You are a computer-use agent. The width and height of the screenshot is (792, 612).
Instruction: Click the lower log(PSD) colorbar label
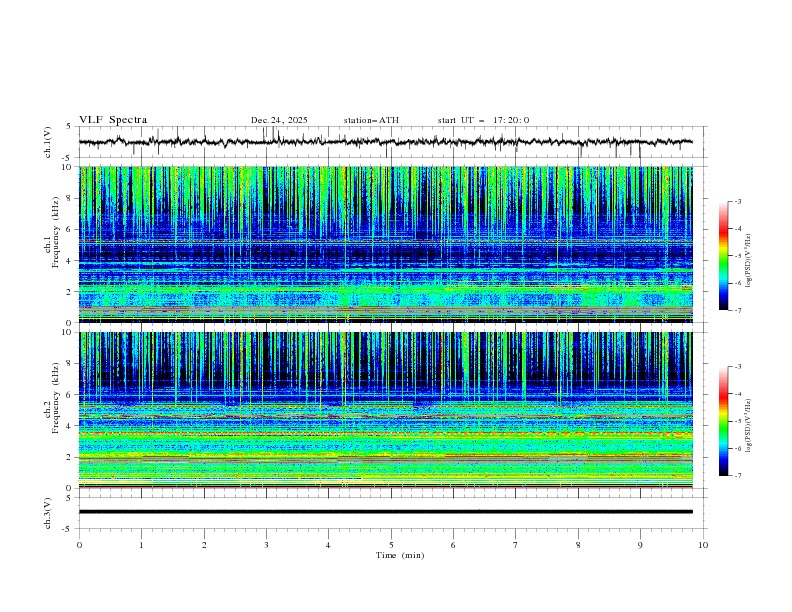point(749,426)
